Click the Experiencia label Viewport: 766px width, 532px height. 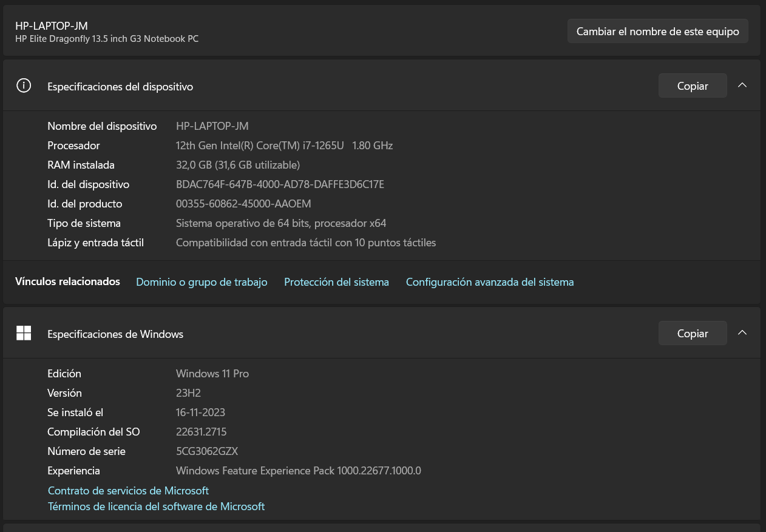74,471
